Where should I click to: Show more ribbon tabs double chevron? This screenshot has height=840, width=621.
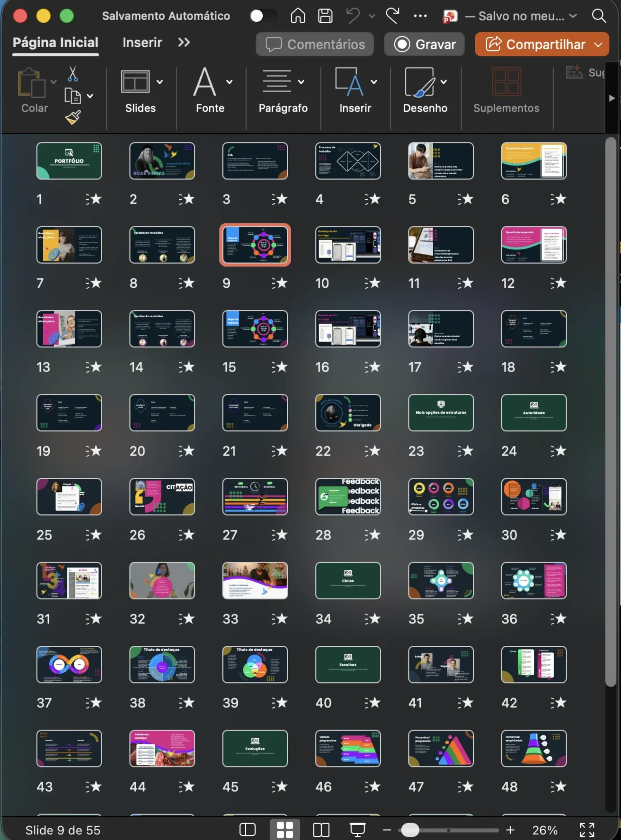183,42
